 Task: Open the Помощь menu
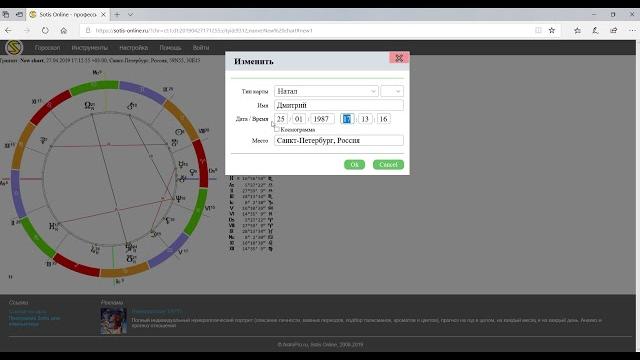point(170,48)
